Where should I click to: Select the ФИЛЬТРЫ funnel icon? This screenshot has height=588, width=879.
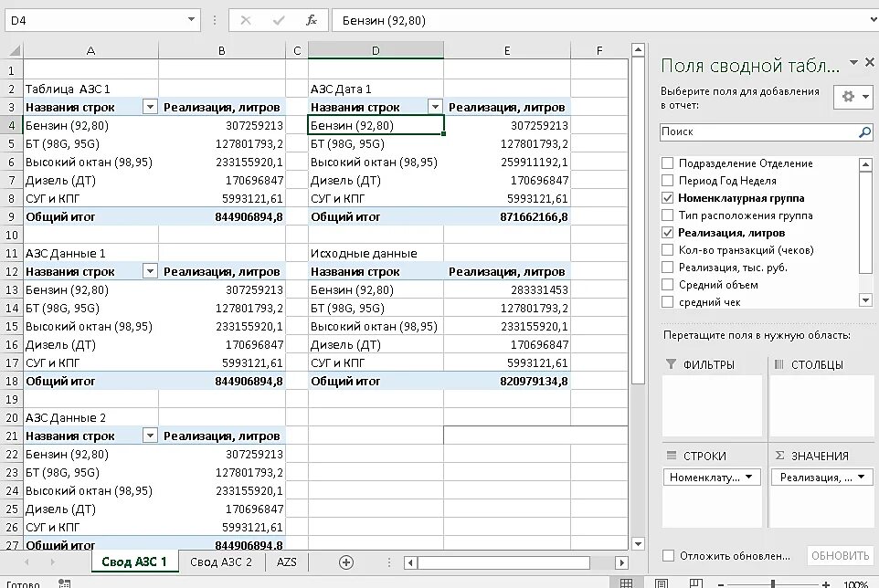tap(671, 363)
